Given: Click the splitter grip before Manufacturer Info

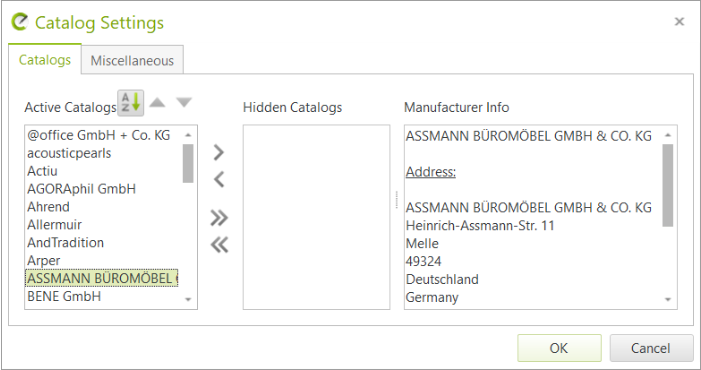Looking at the screenshot, I should pyautogui.click(x=397, y=200).
